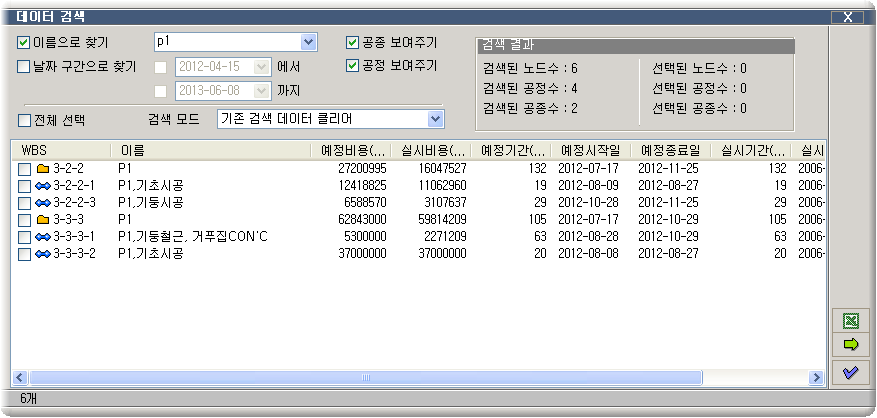This screenshot has width=877, height=418.
Task: Click the process icon of row 3-2-2-1
Action: point(43,186)
